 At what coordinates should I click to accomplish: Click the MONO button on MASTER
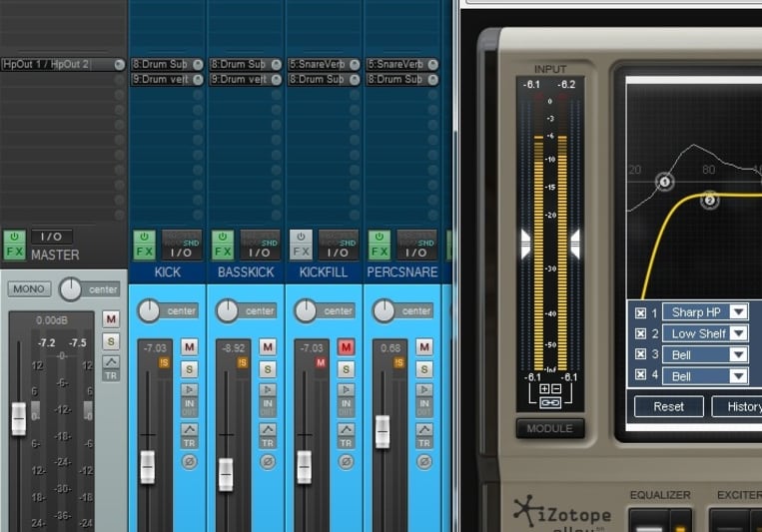(29, 289)
